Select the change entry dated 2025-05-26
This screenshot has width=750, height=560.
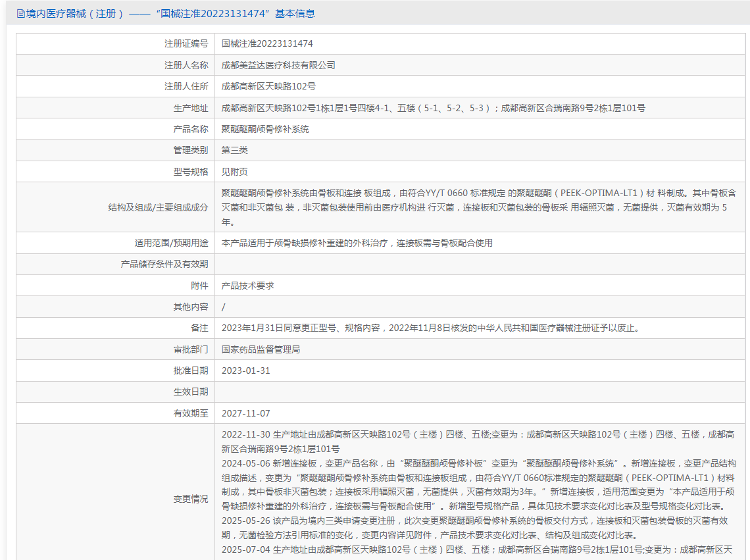[474, 528]
